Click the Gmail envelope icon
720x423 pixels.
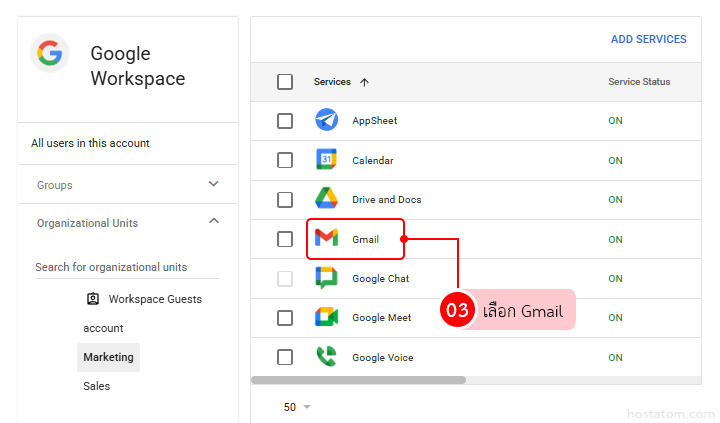326,238
